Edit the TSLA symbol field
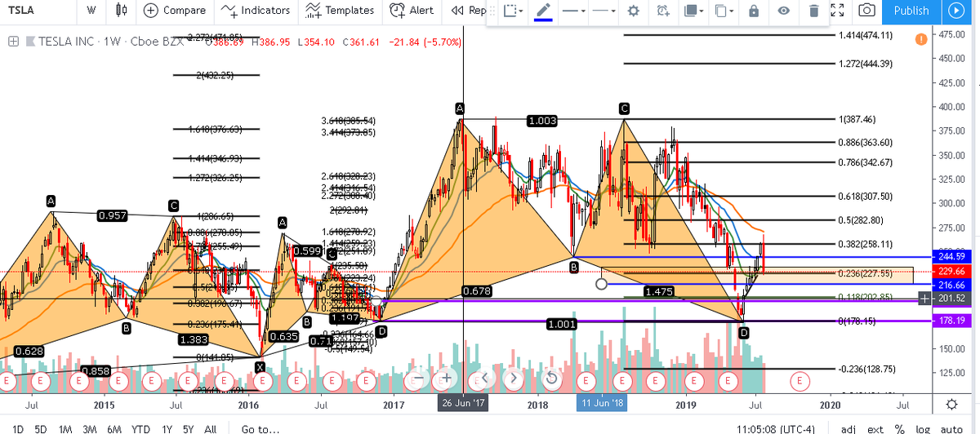Image resolution: width=980 pixels, height=434 pixels. (23, 11)
